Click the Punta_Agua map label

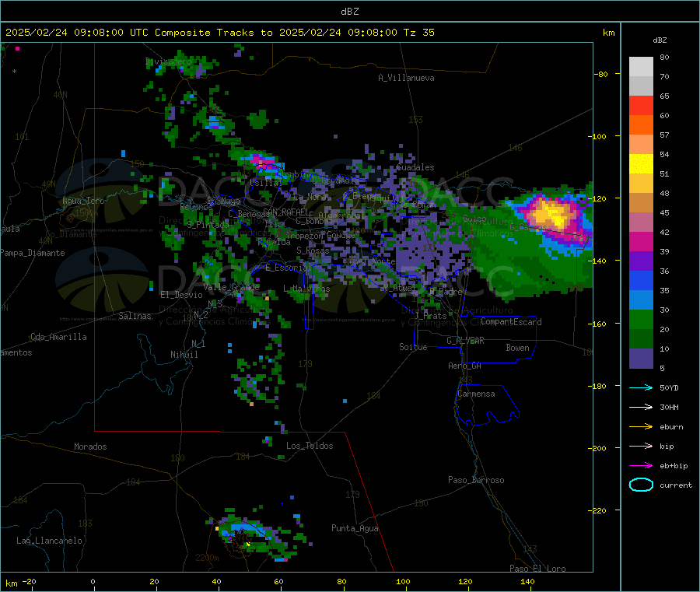pos(355,529)
